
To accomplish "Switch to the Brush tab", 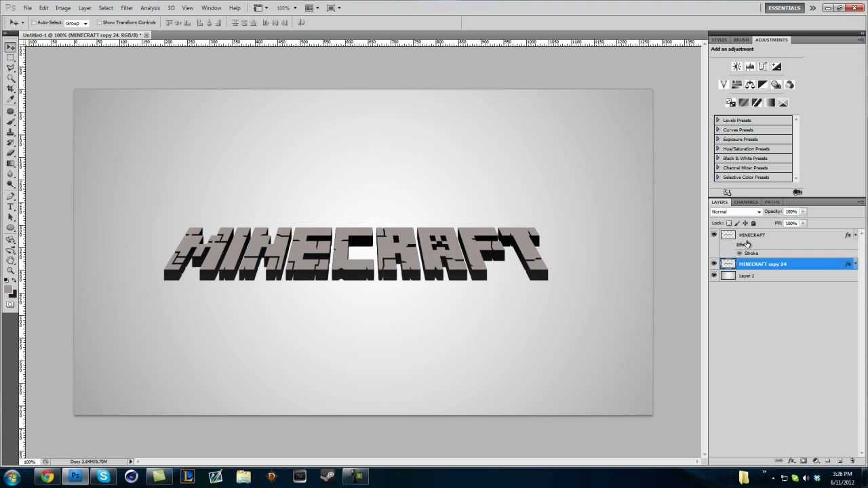I will [741, 40].
